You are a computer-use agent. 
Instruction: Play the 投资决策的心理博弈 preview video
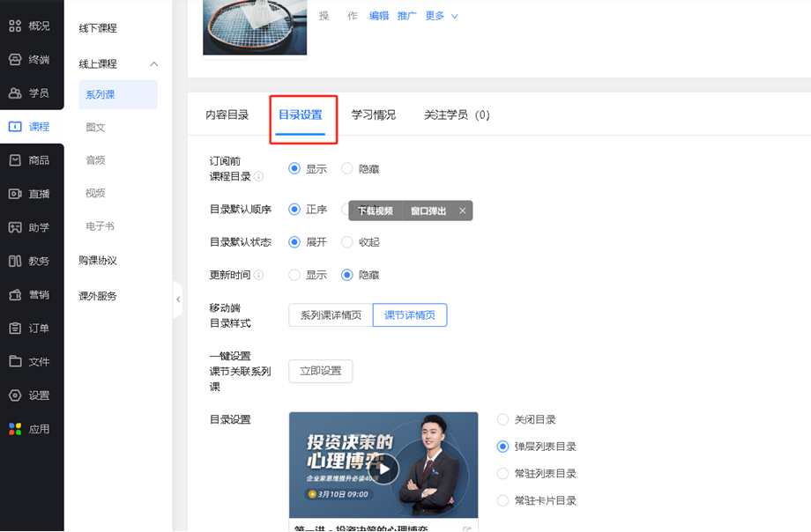384,469
